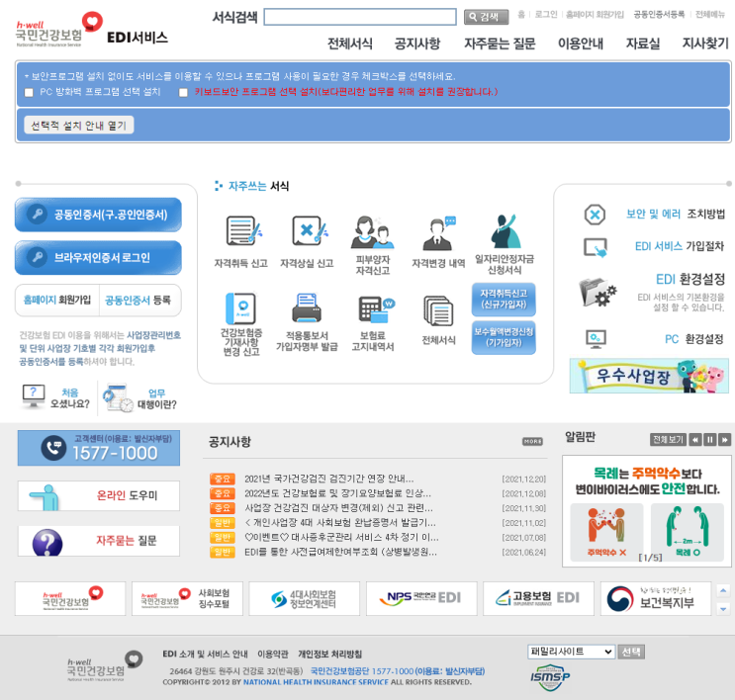Click 이용약관 footer link
The height and width of the screenshot is (700, 735).
pyautogui.click(x=273, y=655)
